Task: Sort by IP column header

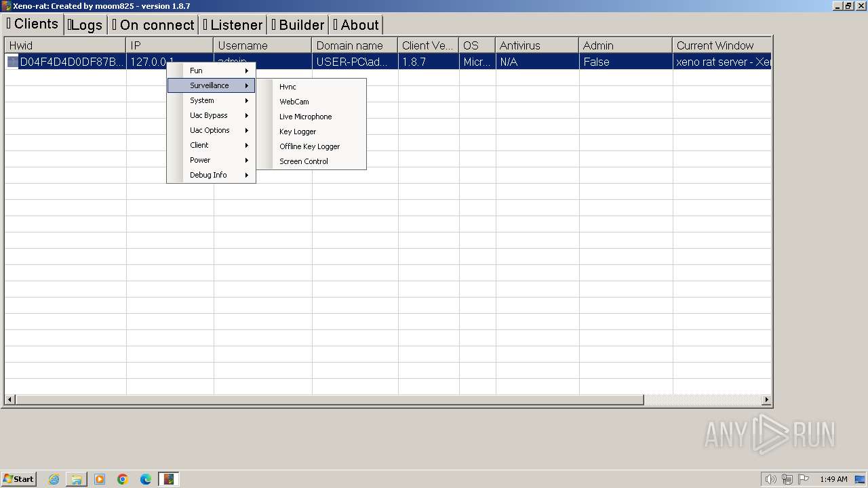Action: (x=170, y=45)
